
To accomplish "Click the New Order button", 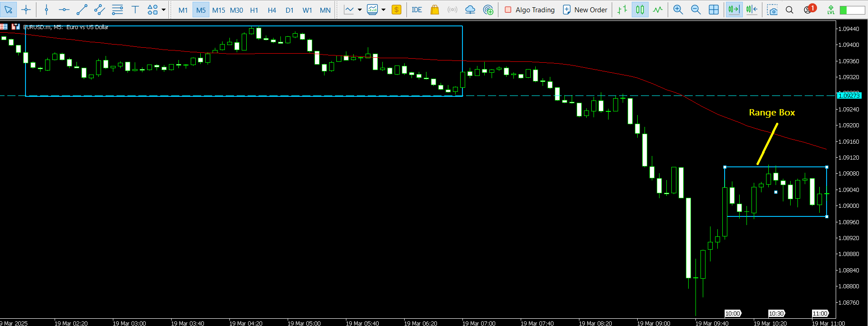I will point(585,10).
